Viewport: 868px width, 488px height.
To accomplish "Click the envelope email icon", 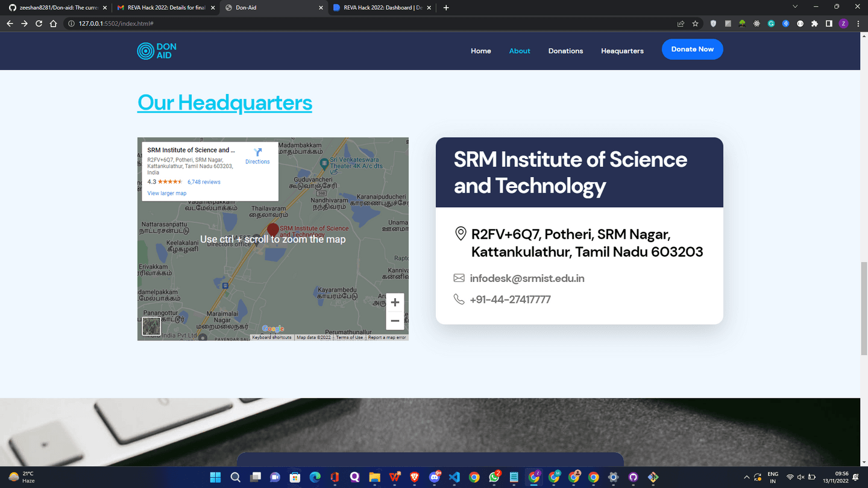I will click(459, 278).
